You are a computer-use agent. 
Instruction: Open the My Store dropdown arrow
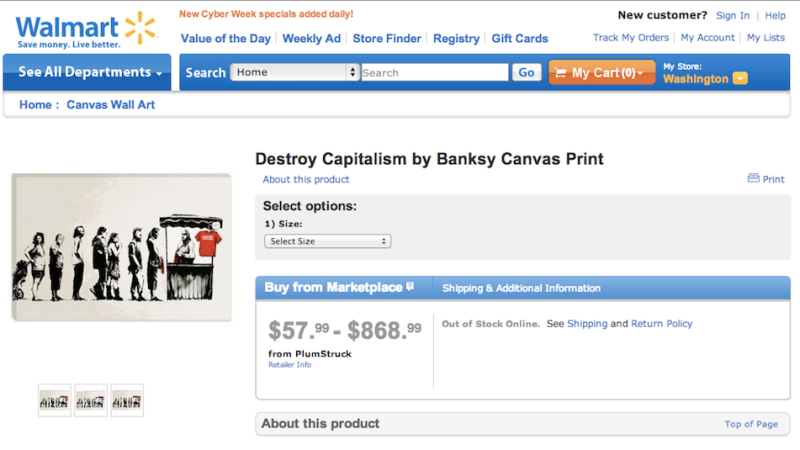740,79
